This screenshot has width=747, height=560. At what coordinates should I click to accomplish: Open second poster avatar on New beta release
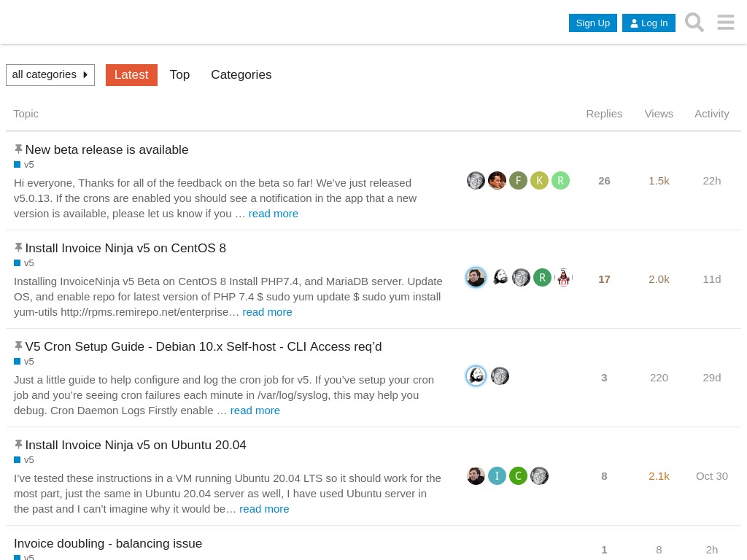point(497,181)
